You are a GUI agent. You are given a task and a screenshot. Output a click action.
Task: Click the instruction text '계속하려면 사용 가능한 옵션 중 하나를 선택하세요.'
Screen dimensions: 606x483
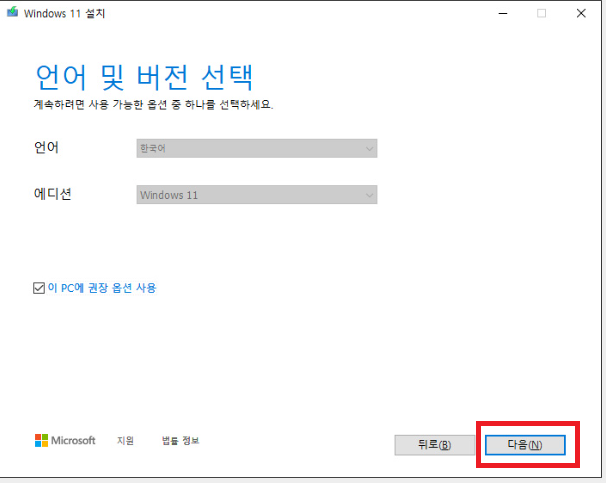[x=153, y=104]
